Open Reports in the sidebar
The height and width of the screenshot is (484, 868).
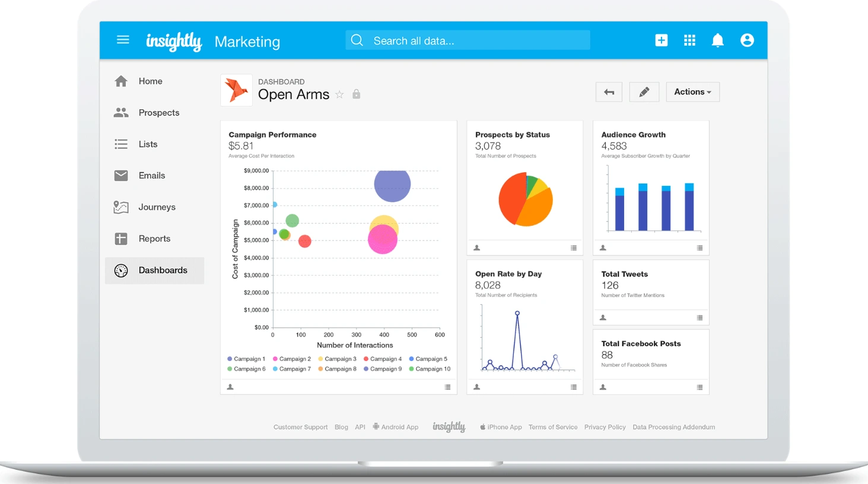pyautogui.click(x=154, y=239)
